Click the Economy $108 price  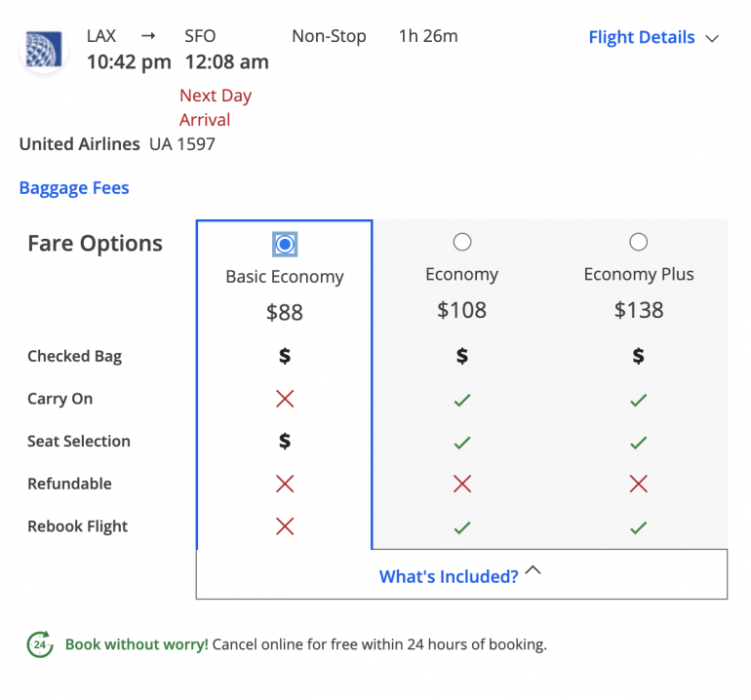[x=462, y=310]
